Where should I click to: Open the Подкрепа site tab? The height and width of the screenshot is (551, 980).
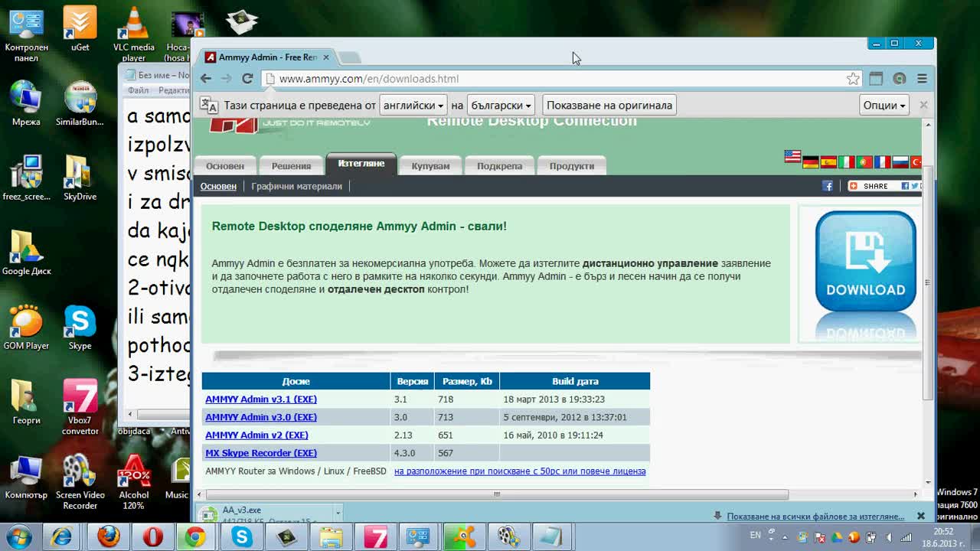tap(499, 166)
